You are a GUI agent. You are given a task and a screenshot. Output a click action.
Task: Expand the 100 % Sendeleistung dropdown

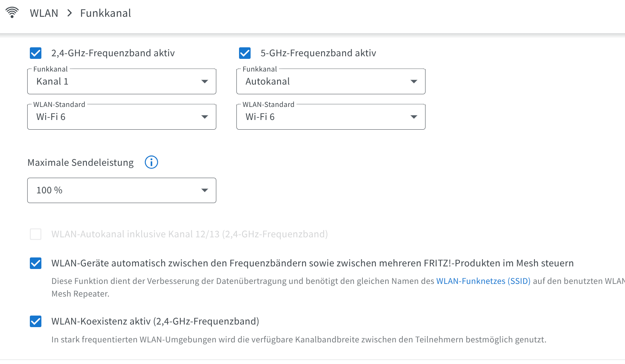tap(122, 190)
